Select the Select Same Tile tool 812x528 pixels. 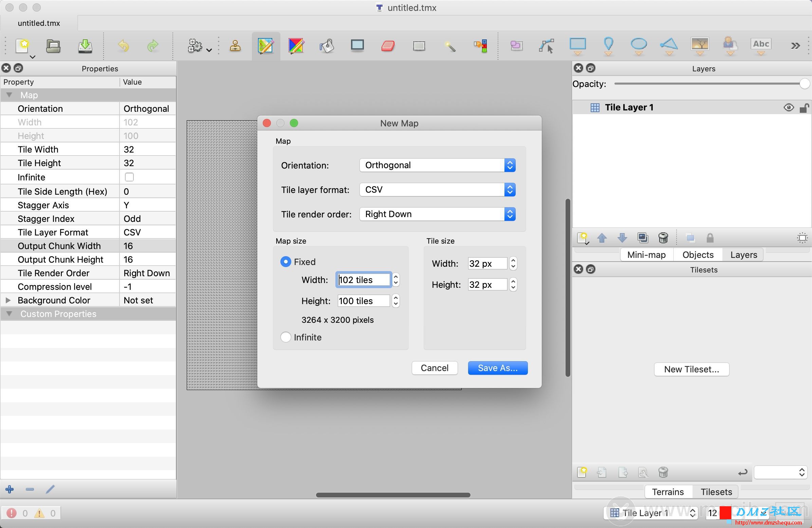[x=480, y=46]
